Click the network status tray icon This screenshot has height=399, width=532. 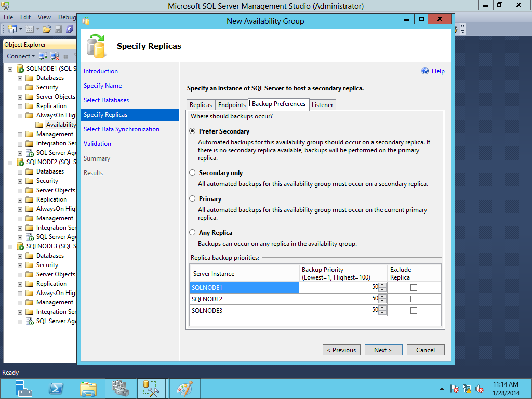click(x=467, y=389)
